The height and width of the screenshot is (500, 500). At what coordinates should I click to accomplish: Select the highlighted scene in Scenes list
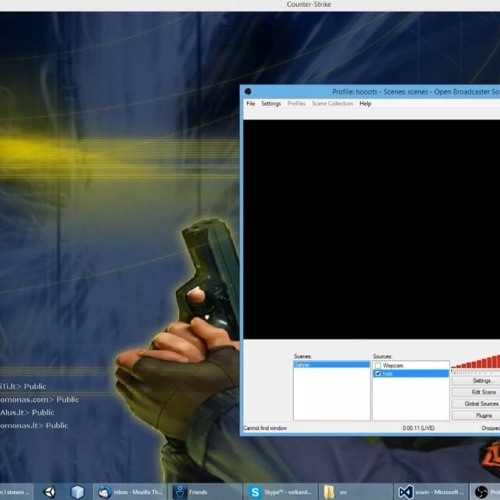tap(332, 365)
